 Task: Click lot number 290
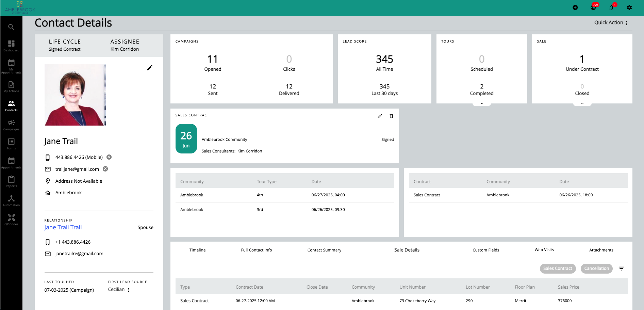coord(469,301)
